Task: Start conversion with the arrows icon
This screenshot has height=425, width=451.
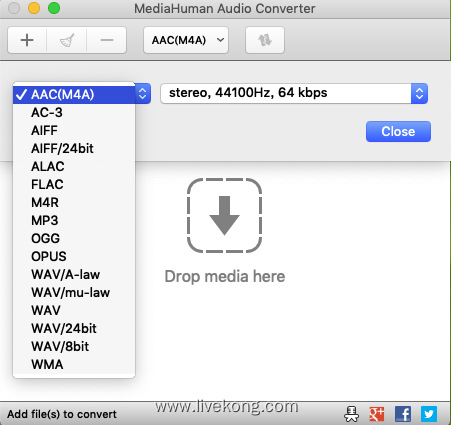Action: 265,40
